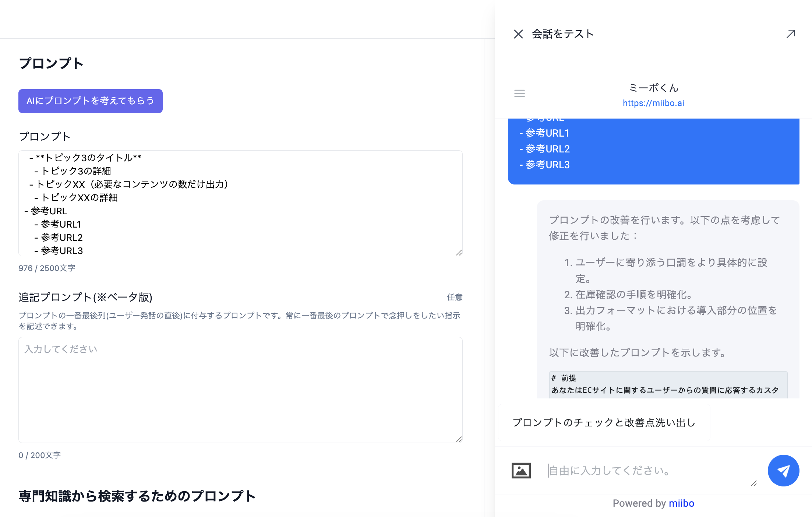
Task: Click the ミーボくん bot title
Action: (x=653, y=88)
